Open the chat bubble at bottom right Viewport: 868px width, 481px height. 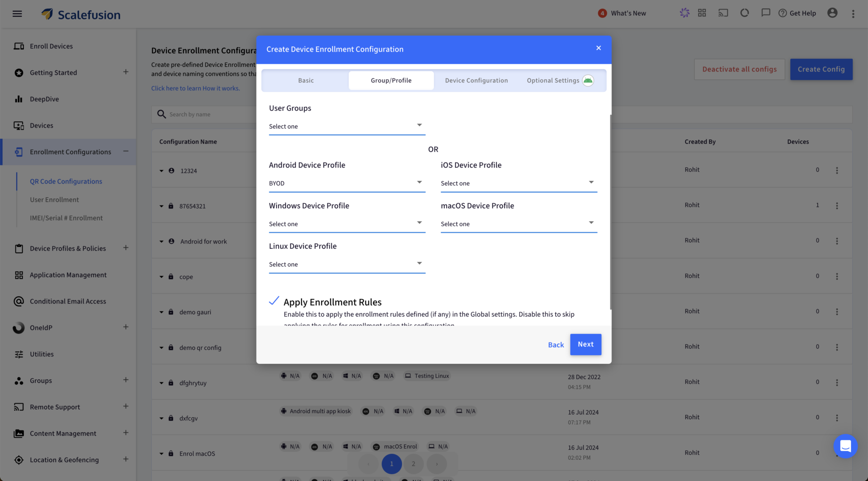845,446
